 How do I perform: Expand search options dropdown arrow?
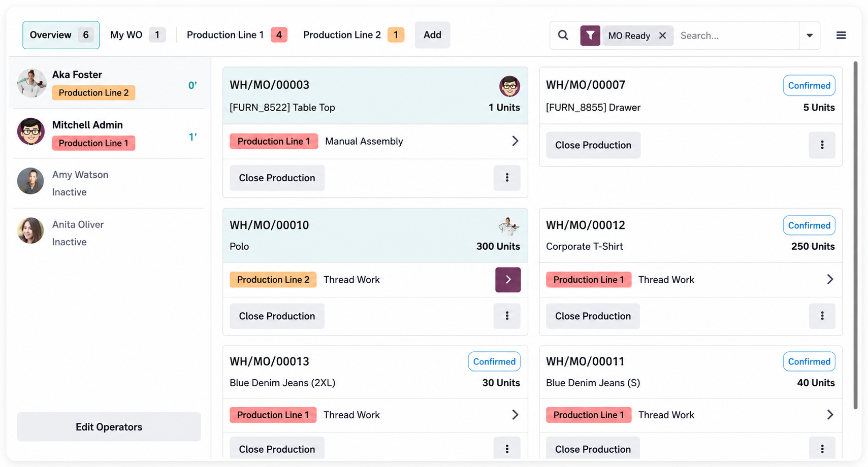tap(810, 36)
